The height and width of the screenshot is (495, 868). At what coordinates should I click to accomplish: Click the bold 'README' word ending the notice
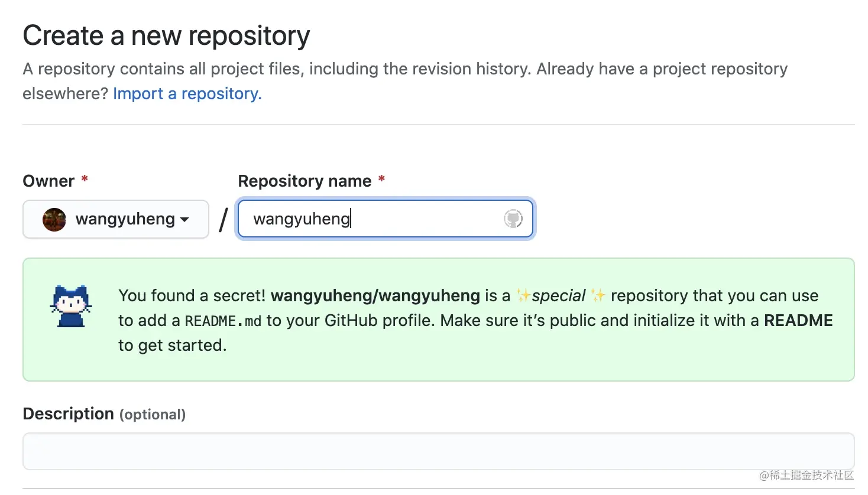click(798, 320)
